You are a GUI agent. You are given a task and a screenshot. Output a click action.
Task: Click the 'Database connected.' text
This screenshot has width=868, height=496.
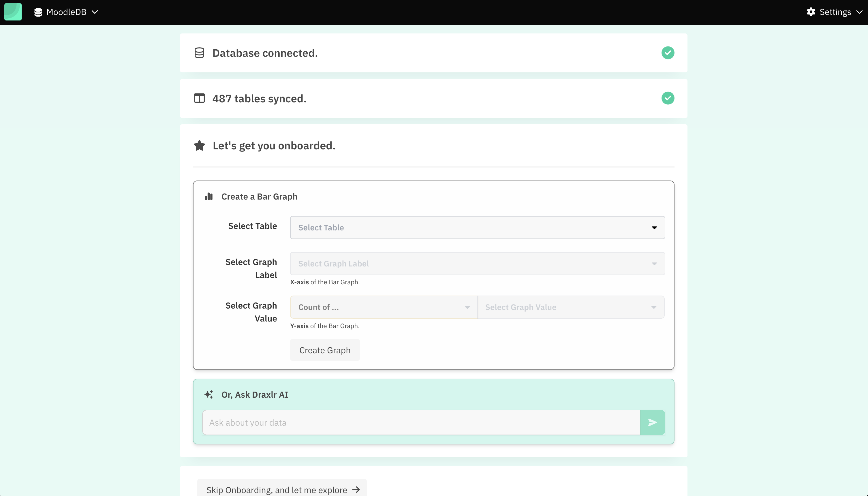265,53
